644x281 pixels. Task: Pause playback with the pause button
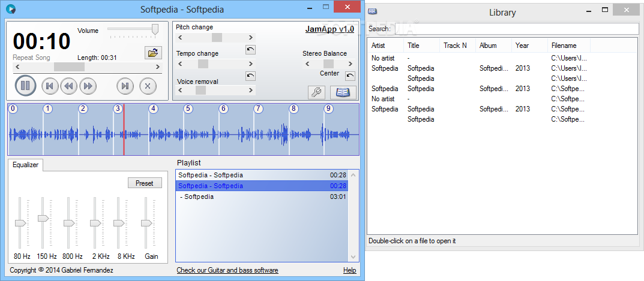click(x=25, y=86)
